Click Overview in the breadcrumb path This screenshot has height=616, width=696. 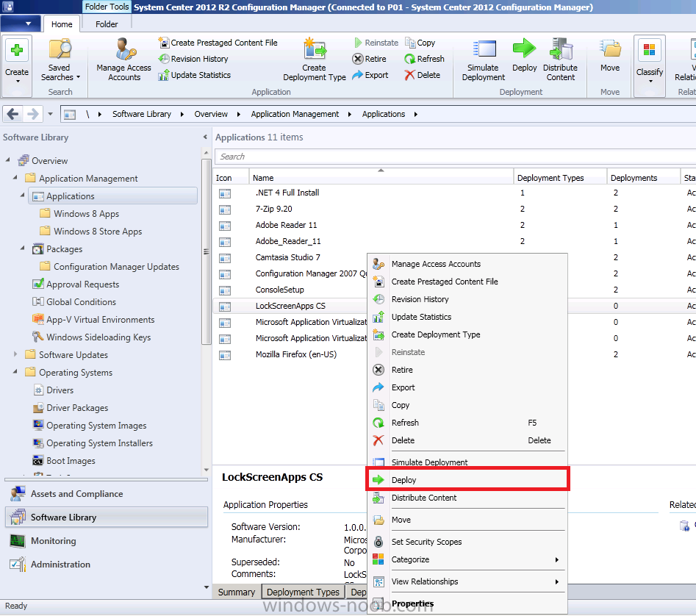point(211,114)
